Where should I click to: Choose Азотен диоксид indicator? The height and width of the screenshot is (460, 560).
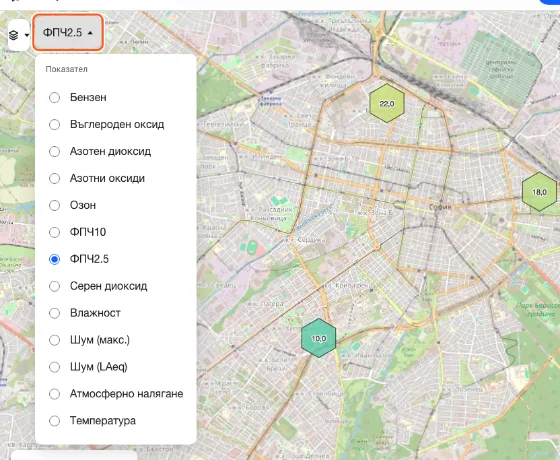(x=54, y=151)
